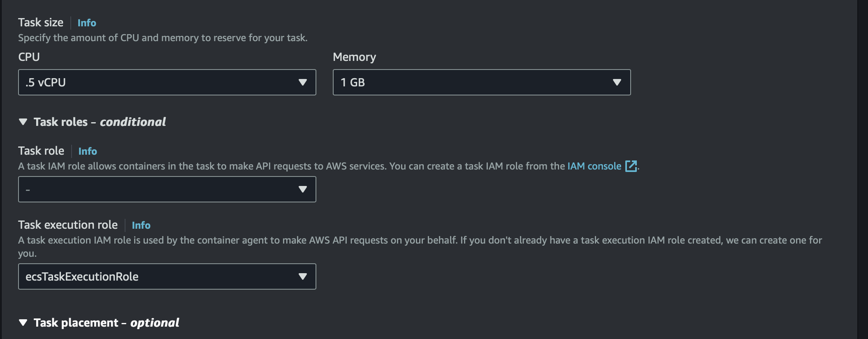Click the arrow icon in ecsTaskExecutionRole field
Screen dimensions: 868x339
(x=303, y=276)
